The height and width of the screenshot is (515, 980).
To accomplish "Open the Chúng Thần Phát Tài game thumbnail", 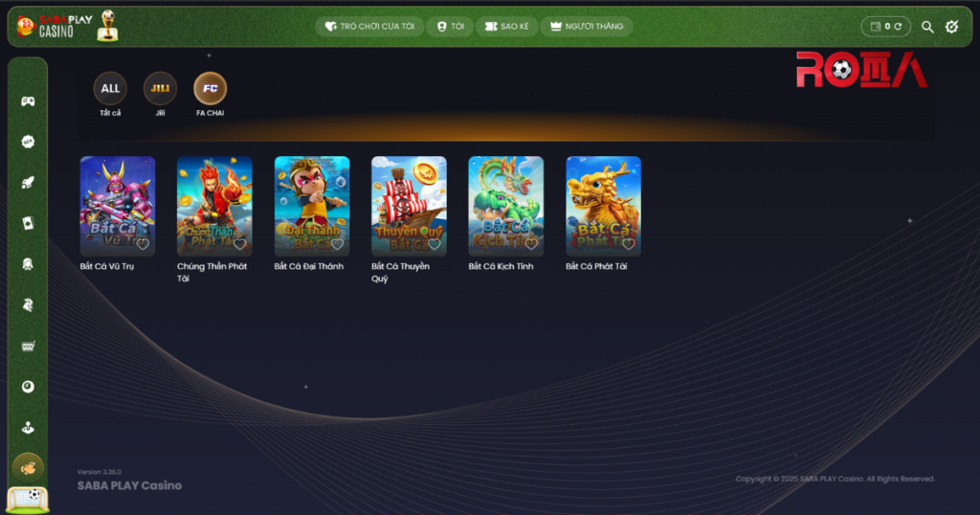I will tap(214, 206).
